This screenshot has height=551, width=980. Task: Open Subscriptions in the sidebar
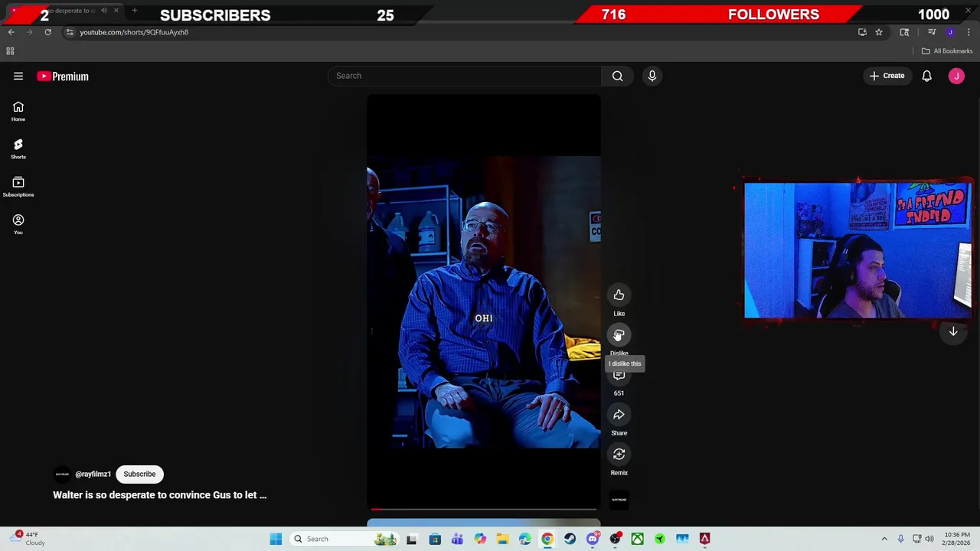coord(18,187)
